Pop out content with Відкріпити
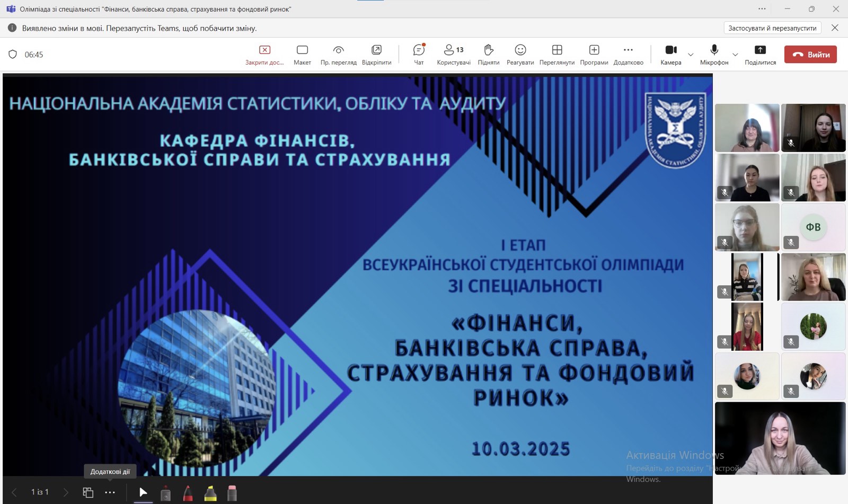The height and width of the screenshot is (504, 848). 376,54
